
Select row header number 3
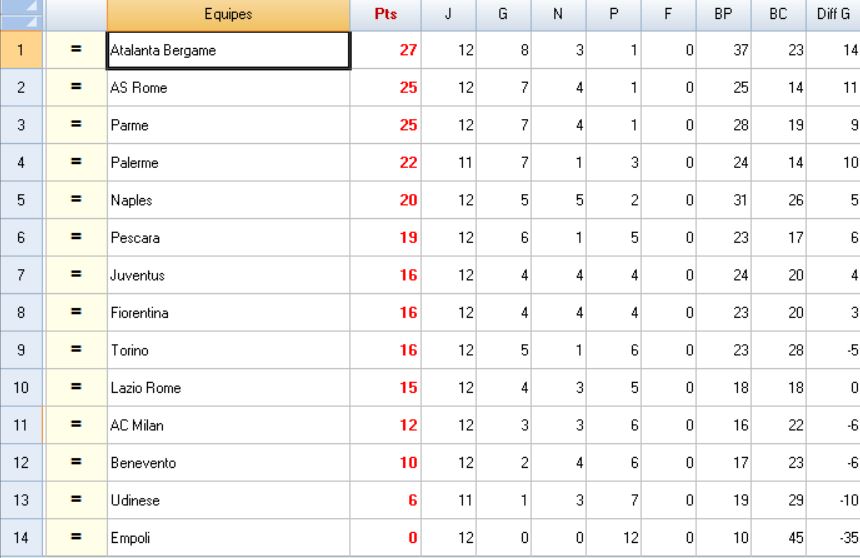[x=22, y=125]
